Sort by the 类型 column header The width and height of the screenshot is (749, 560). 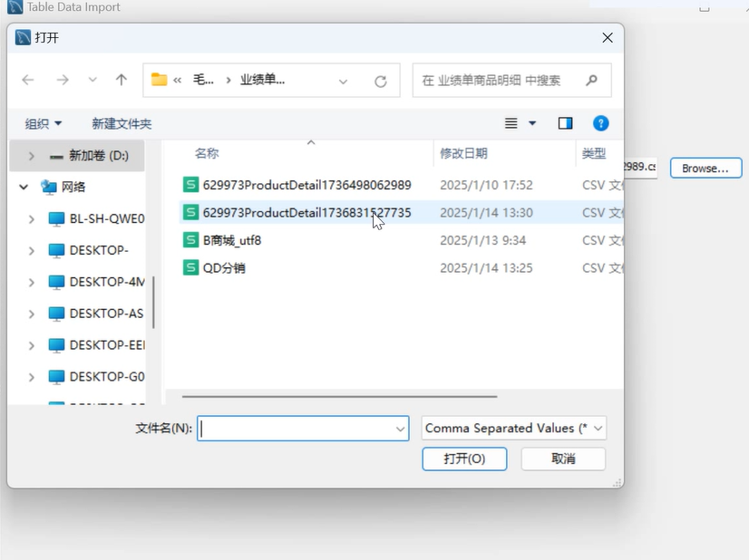594,153
